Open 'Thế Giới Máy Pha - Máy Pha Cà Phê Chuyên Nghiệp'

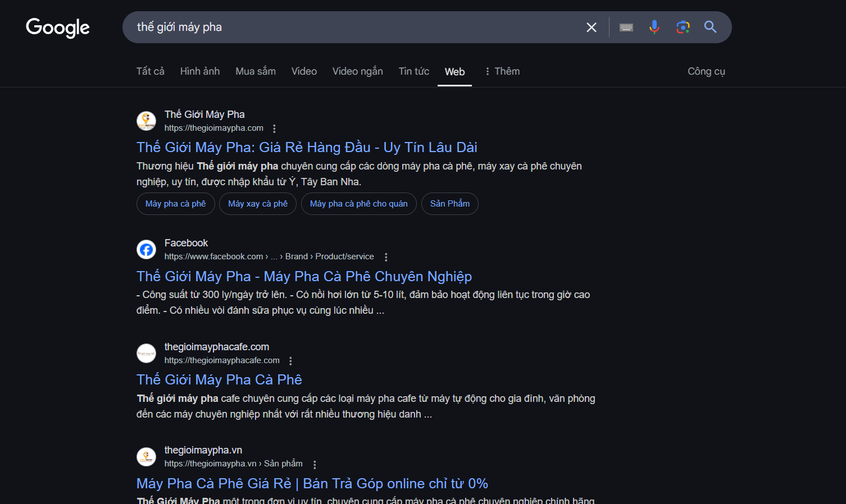[x=304, y=277]
